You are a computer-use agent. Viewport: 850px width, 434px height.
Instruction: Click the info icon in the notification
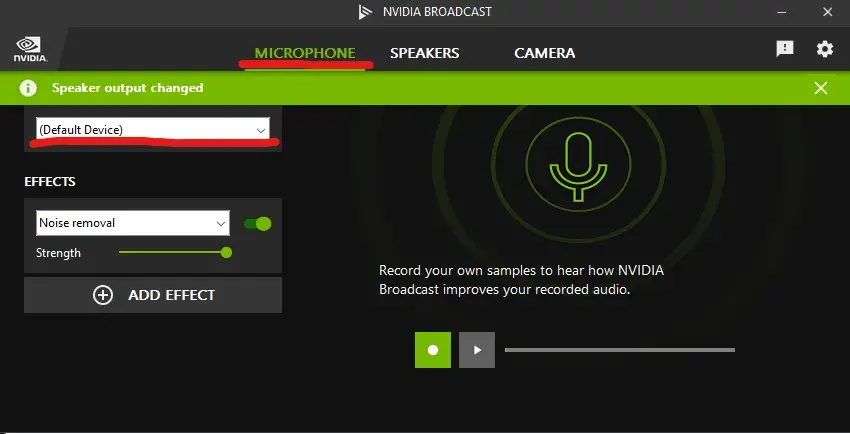pos(30,88)
